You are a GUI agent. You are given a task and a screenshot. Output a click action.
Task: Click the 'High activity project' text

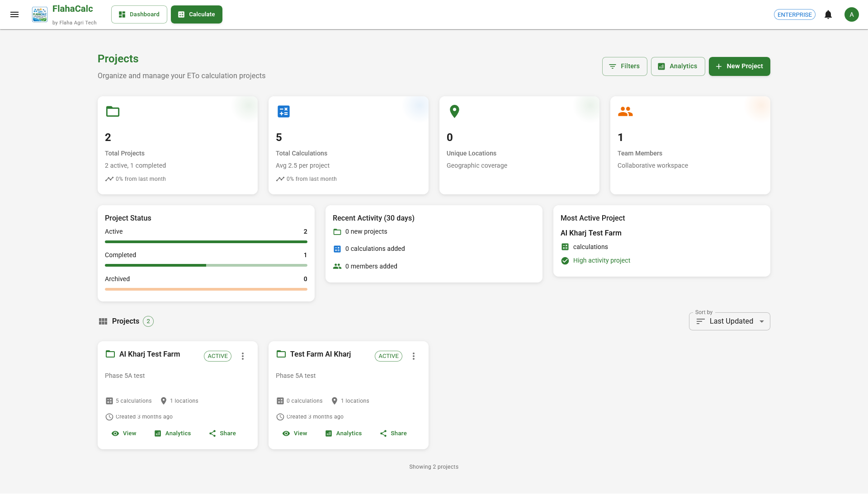click(x=602, y=261)
